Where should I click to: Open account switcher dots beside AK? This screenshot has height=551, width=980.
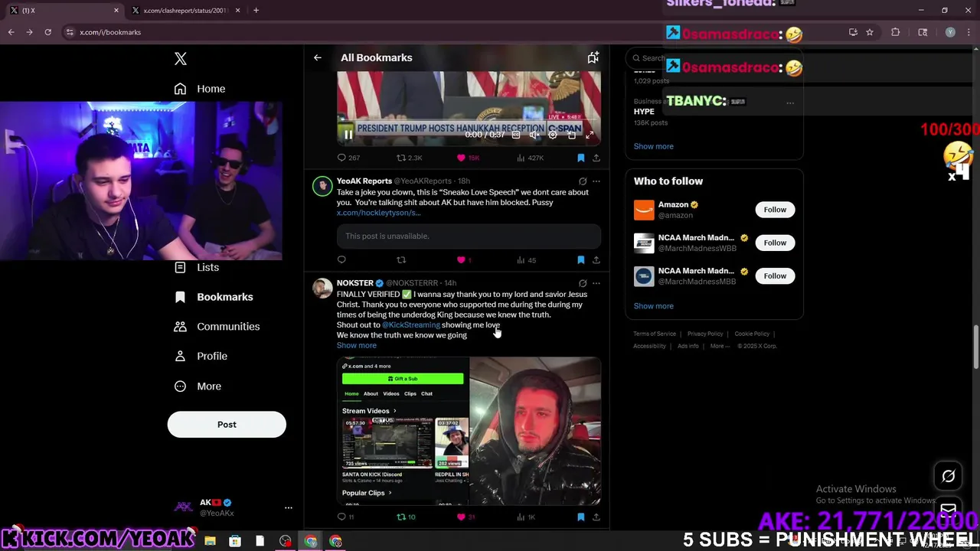tap(289, 508)
